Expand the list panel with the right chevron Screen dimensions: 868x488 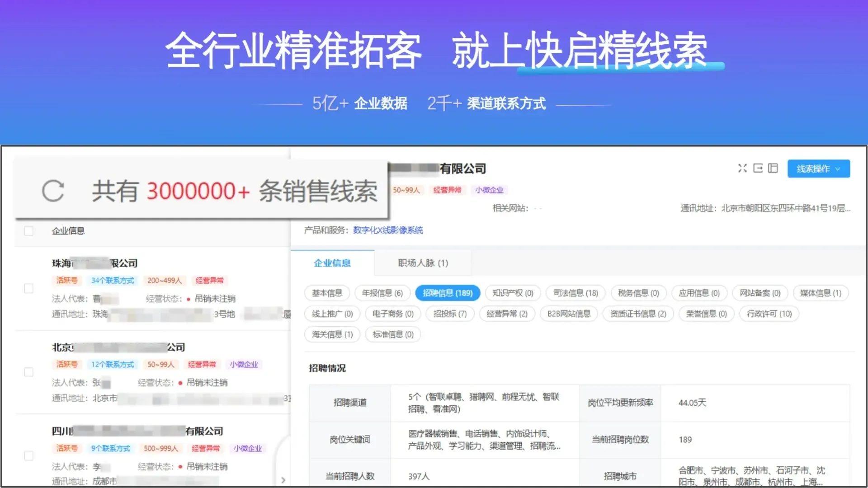pyautogui.click(x=283, y=480)
